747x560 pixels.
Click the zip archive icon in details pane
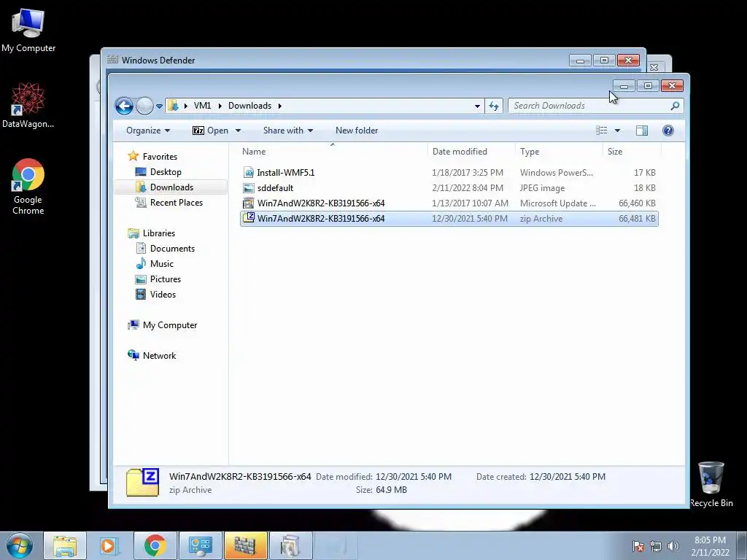pos(142,483)
